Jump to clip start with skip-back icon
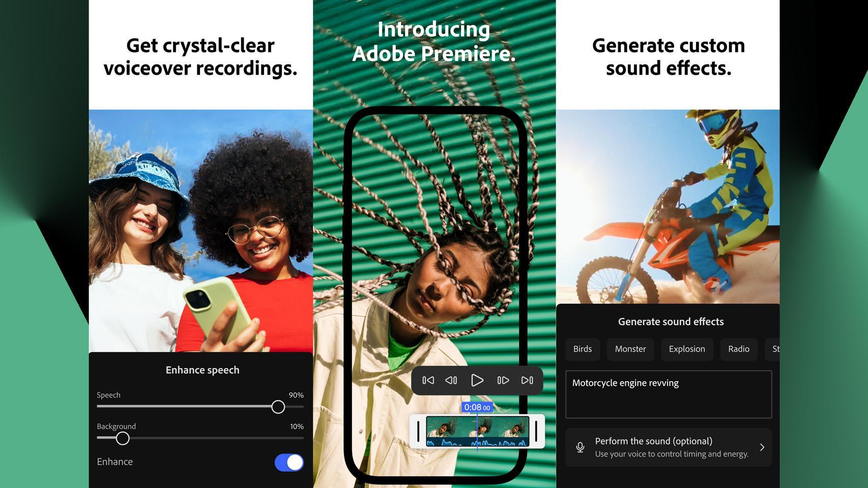 point(428,380)
